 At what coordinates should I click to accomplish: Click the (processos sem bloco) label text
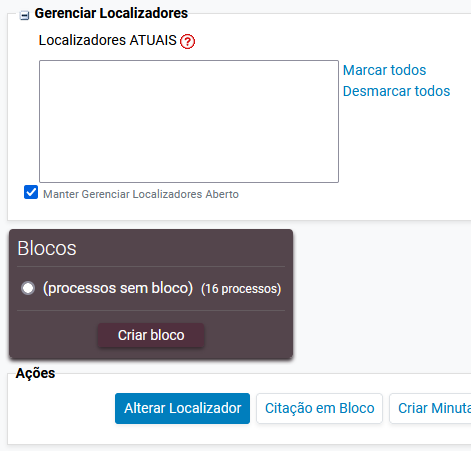pos(118,288)
